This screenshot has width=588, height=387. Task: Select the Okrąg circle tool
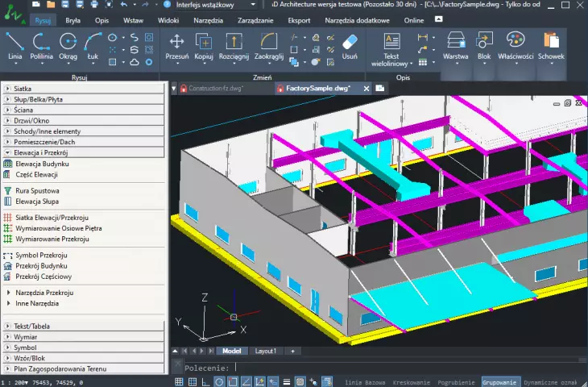[x=68, y=46]
